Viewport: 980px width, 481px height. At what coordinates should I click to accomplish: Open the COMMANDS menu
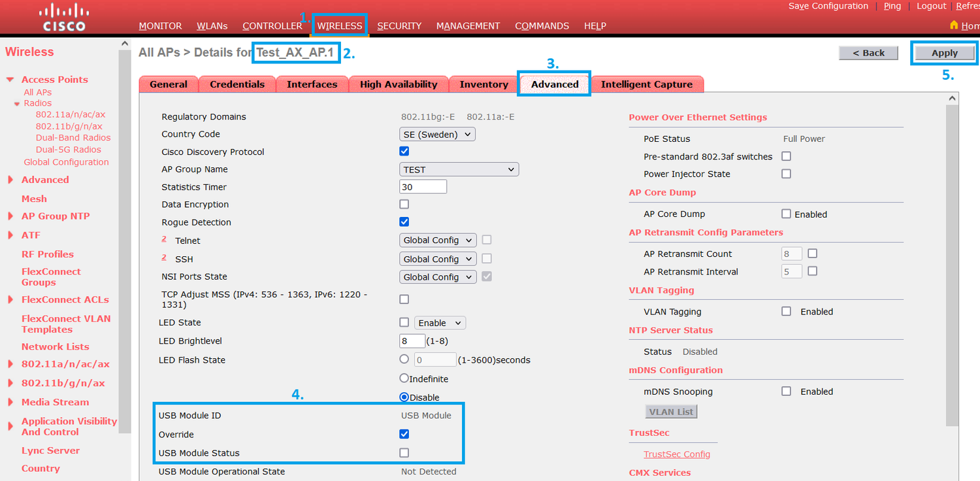(x=542, y=25)
